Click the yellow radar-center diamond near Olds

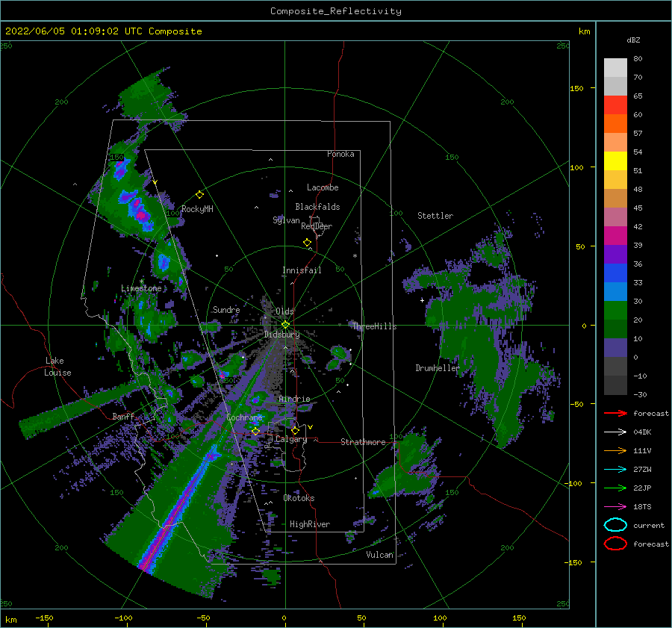285,325
